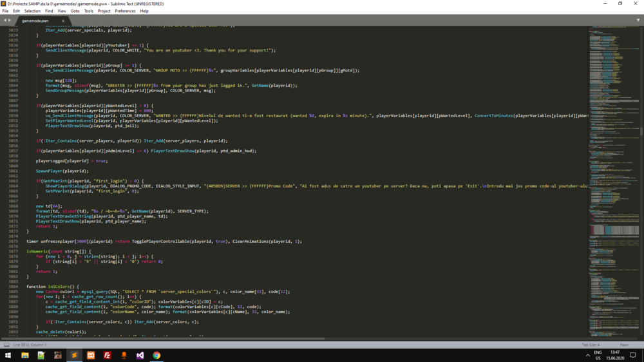Open Google Chrome taskbar icon
This screenshot has width=644, height=362.
156,355
